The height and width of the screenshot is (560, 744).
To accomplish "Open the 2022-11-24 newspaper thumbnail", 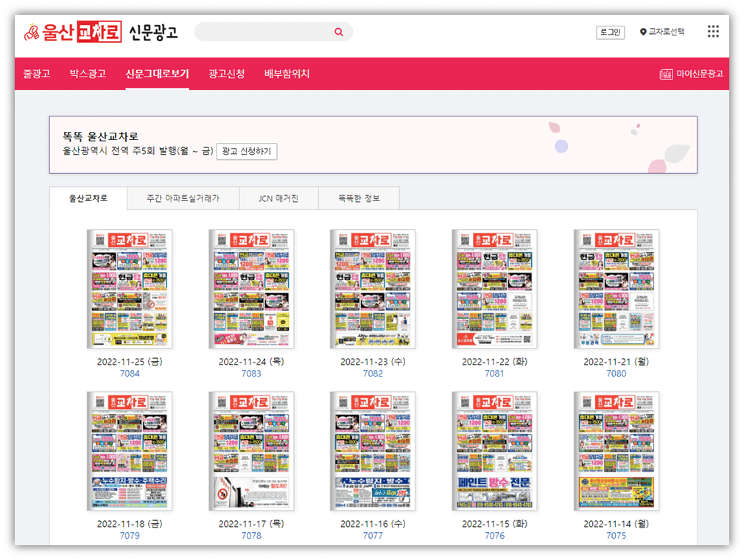I will click(x=251, y=289).
